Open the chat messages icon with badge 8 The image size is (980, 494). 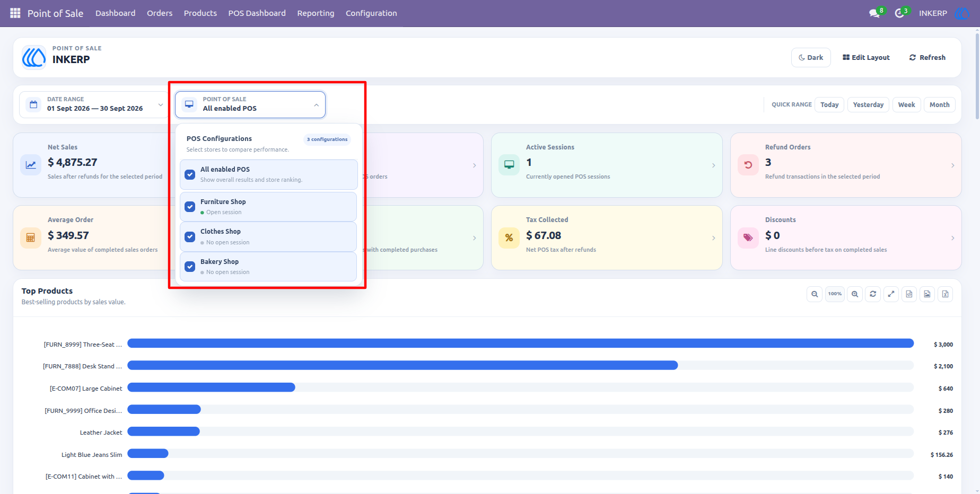[x=874, y=13]
